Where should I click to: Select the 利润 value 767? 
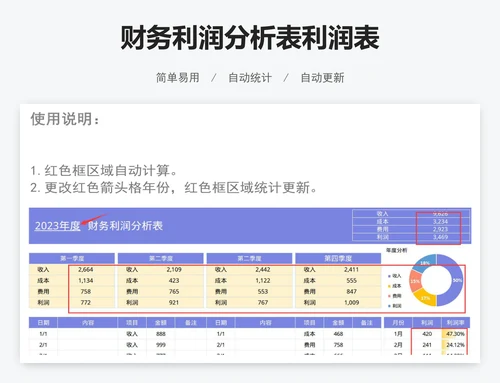tap(263, 303)
